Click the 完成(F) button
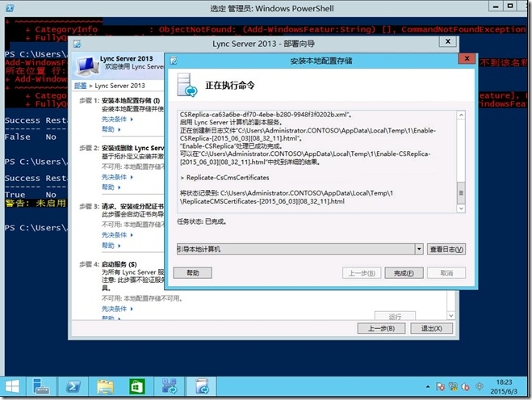The height and width of the screenshot is (400, 532). coord(404,273)
